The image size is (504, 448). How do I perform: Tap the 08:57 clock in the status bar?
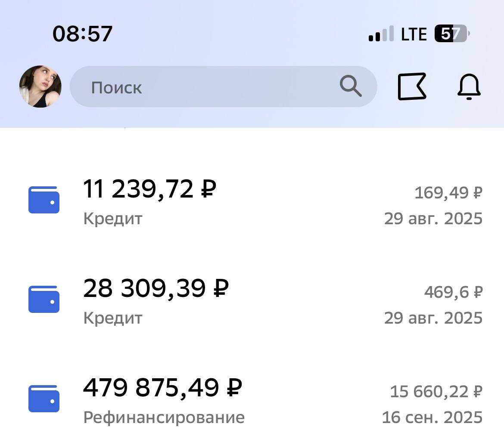pos(82,34)
